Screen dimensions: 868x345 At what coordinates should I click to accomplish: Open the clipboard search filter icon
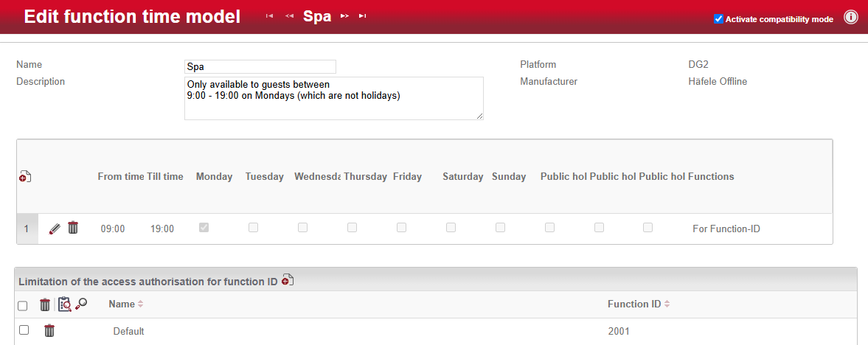tap(65, 304)
